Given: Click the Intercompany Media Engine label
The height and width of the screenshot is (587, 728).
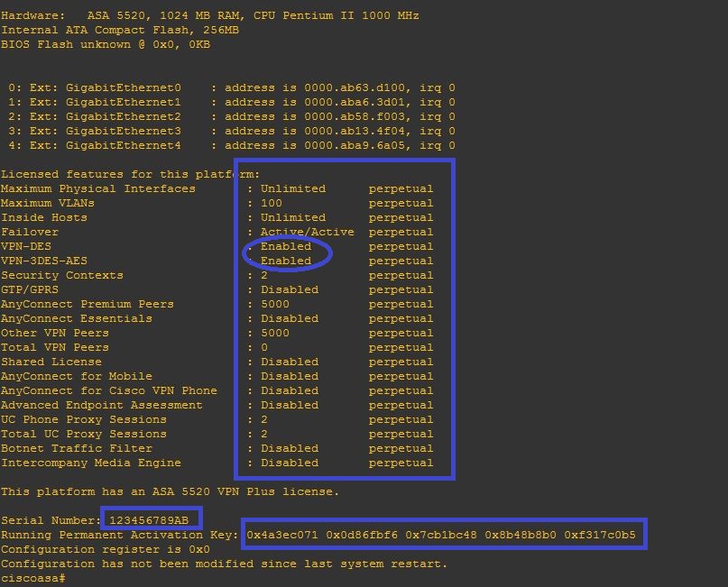Looking at the screenshot, I should pos(91,463).
